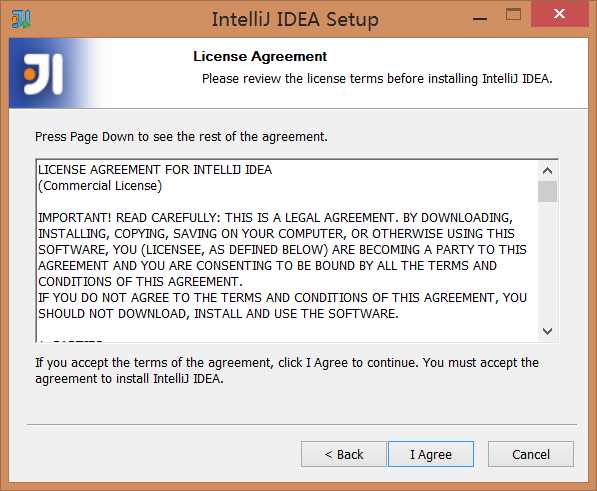The height and width of the screenshot is (491, 597).
Task: Click the 'IntelliJ IDEA Setup' title bar text
Action: coord(295,19)
